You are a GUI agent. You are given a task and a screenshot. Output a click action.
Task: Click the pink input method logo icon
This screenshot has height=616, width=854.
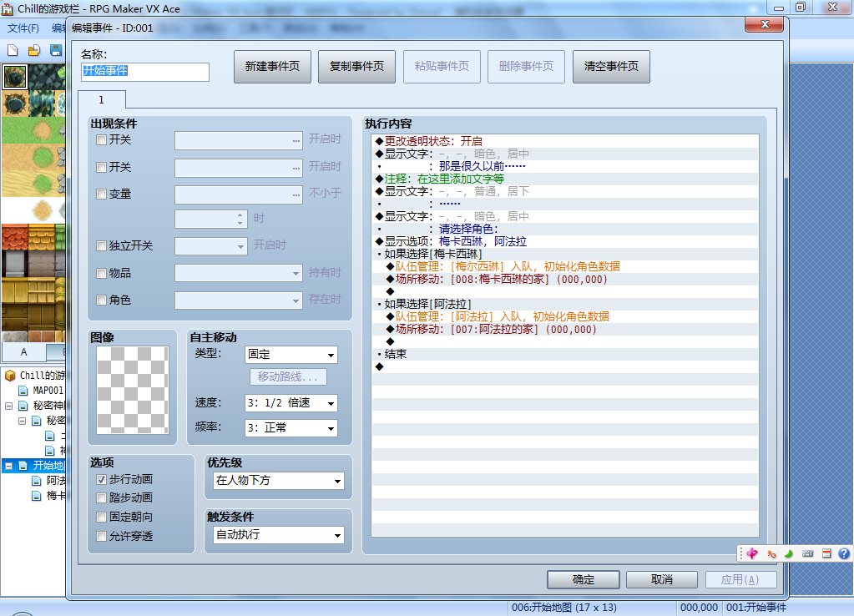pyautogui.click(x=752, y=554)
